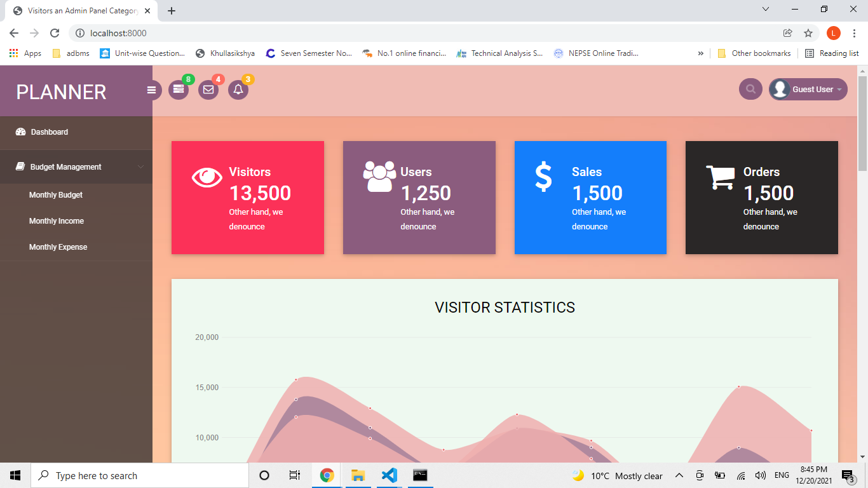Open Visual Studio Code from the taskbar

tap(389, 475)
